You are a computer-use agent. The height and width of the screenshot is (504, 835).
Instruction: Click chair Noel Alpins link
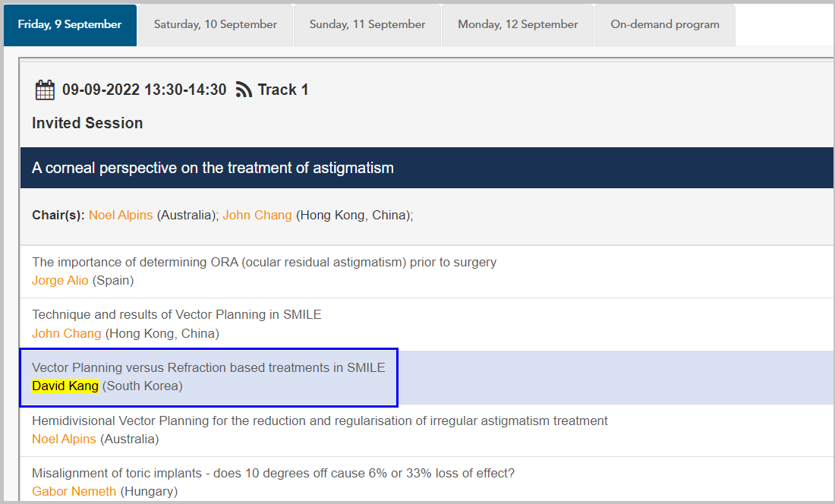[x=121, y=216]
